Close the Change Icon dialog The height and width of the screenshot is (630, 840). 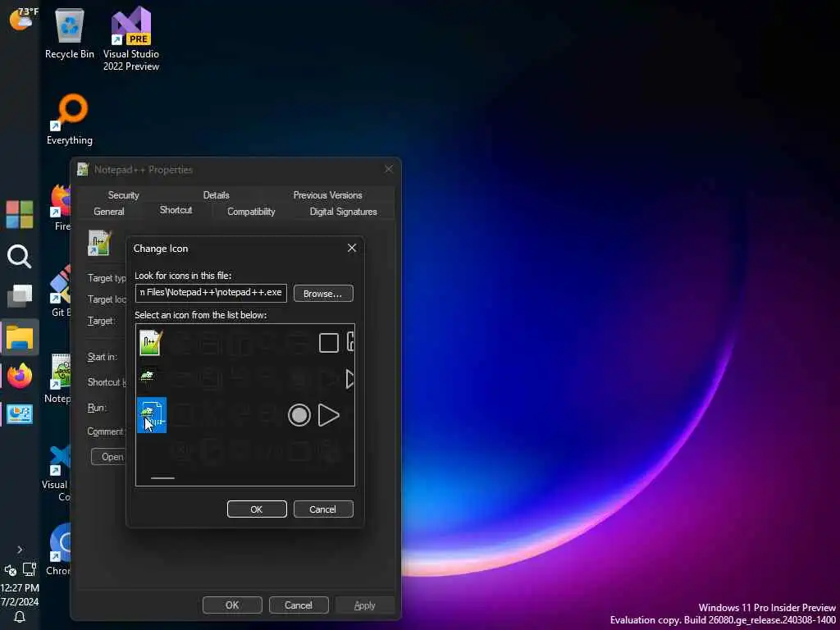click(x=351, y=248)
